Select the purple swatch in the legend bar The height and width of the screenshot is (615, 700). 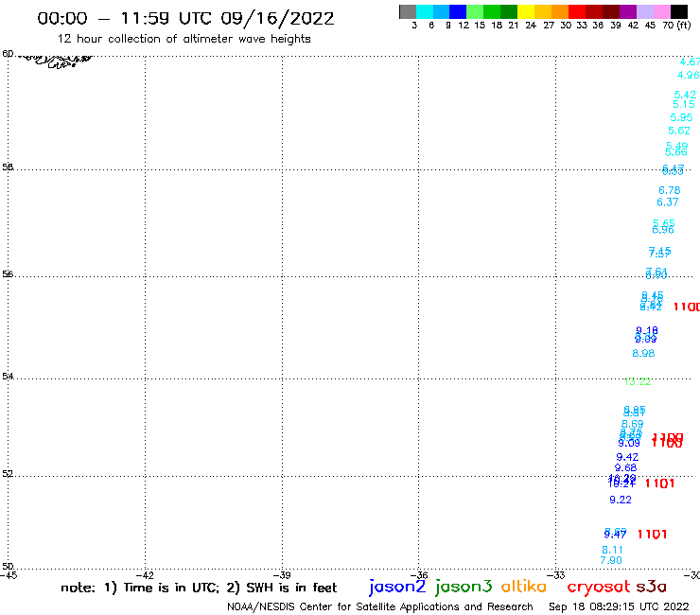[628, 11]
